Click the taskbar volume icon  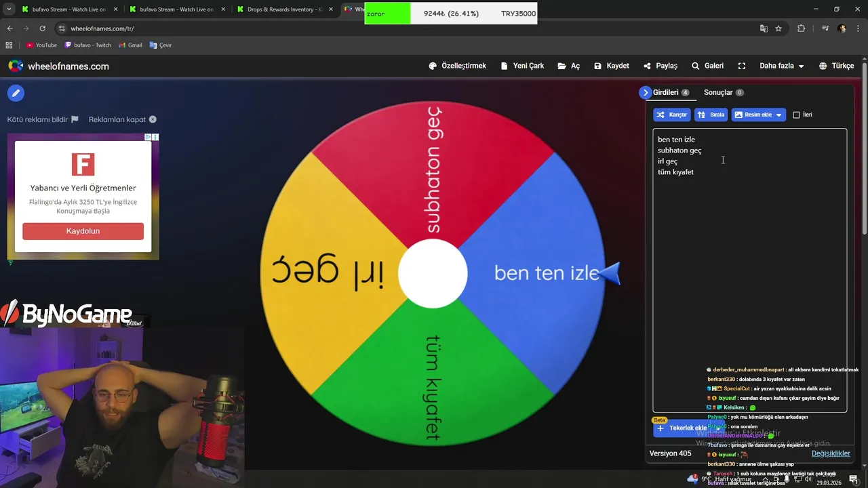[808, 479]
